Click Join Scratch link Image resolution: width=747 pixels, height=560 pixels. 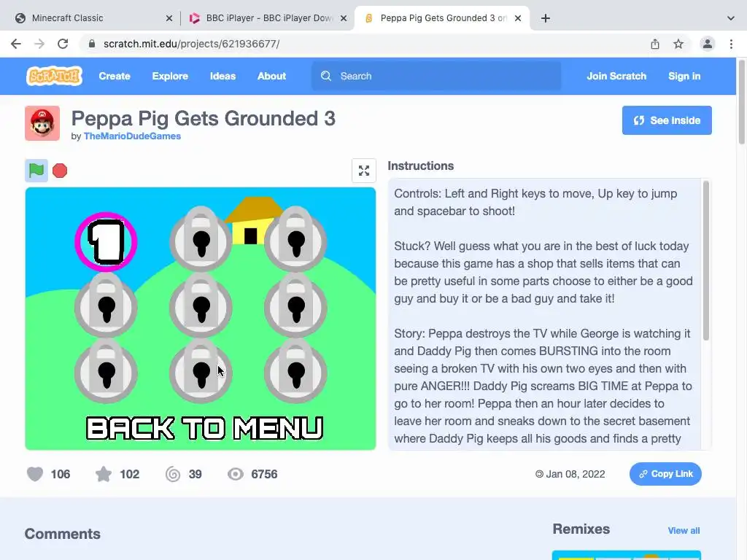(616, 76)
